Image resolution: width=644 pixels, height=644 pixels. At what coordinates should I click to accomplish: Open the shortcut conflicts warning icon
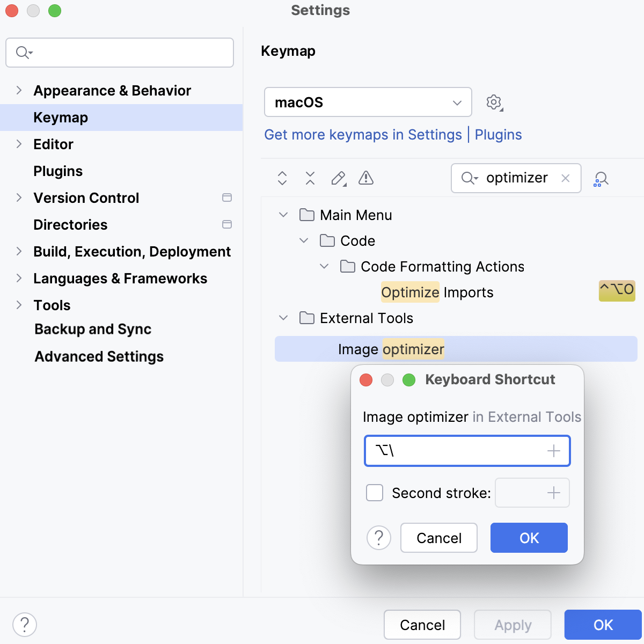365,178
